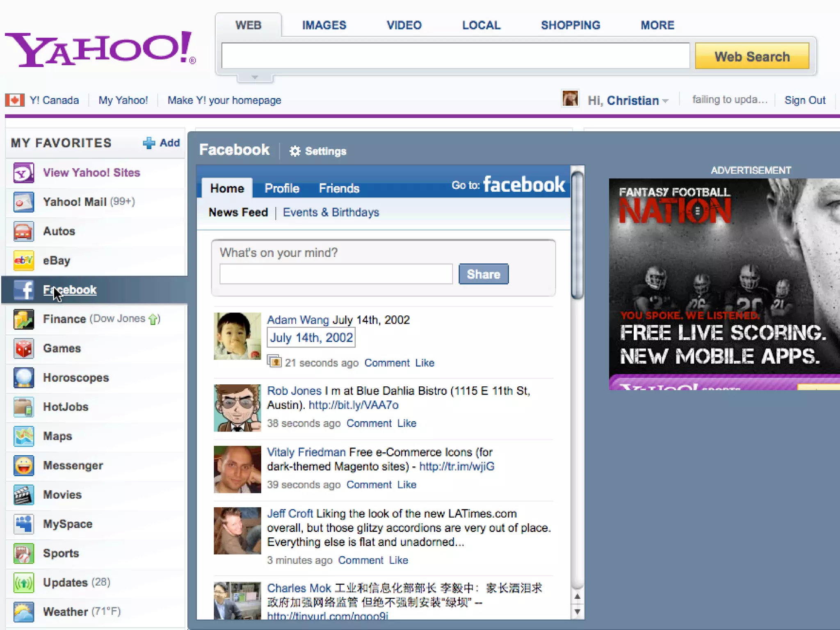Click the What's on your mind text box
840x630 pixels.
pos(336,274)
